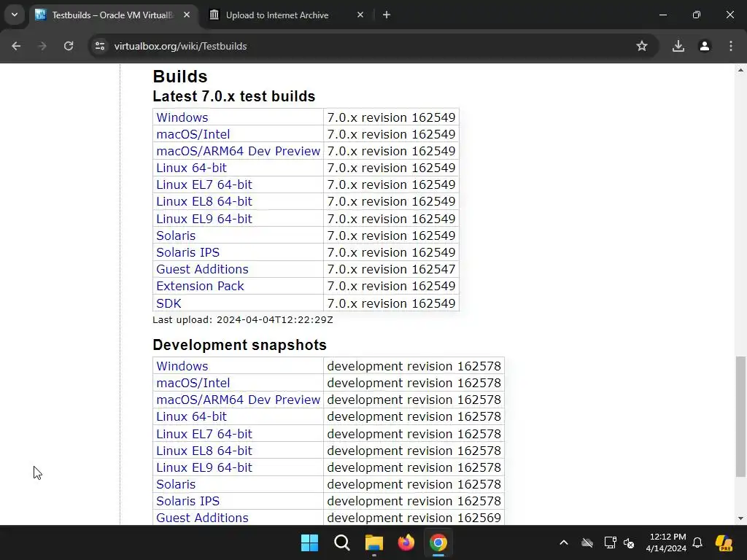Screen dimensions: 747x560
Task: Open development snapshot Solaris IPS link
Action: [187, 501]
